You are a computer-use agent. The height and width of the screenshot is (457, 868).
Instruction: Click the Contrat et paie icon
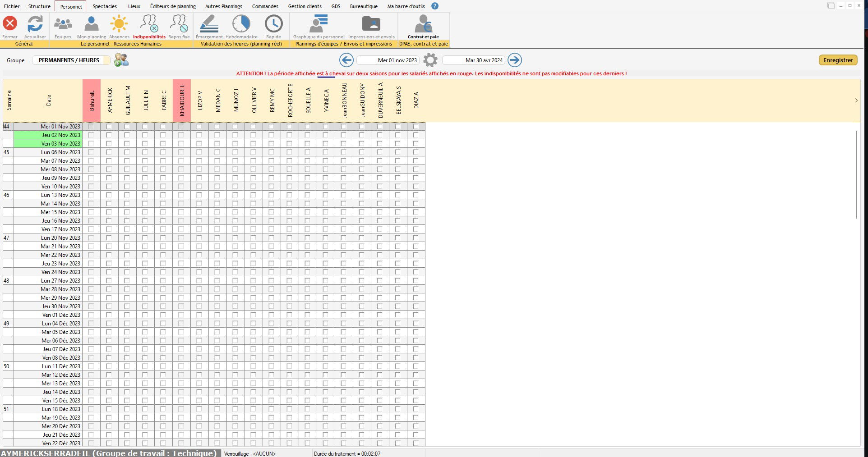coord(423,23)
